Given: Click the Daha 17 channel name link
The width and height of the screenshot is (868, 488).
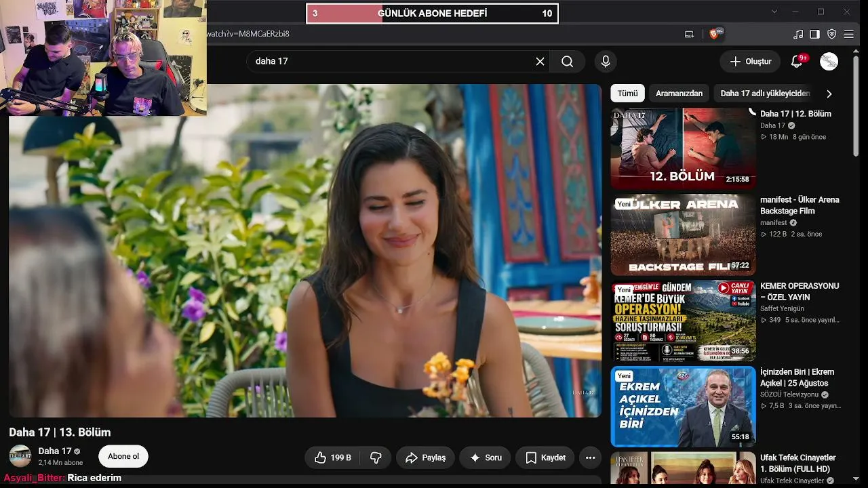Looking at the screenshot, I should (54, 451).
